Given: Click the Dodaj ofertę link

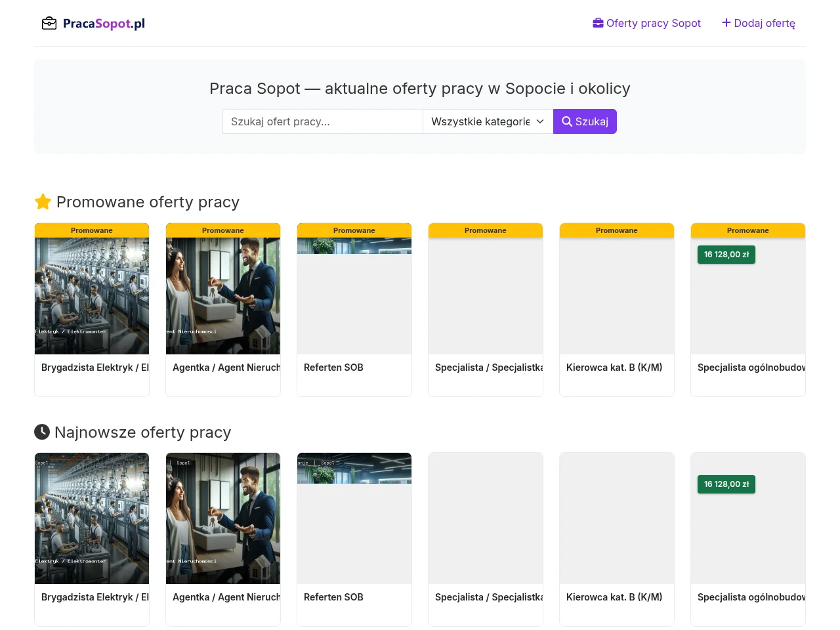Looking at the screenshot, I should point(758,23).
